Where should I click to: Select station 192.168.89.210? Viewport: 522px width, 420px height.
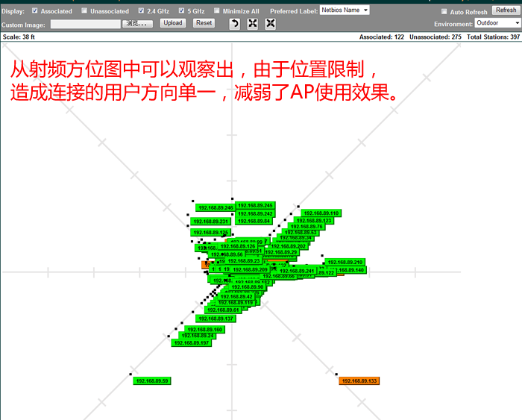(345, 262)
